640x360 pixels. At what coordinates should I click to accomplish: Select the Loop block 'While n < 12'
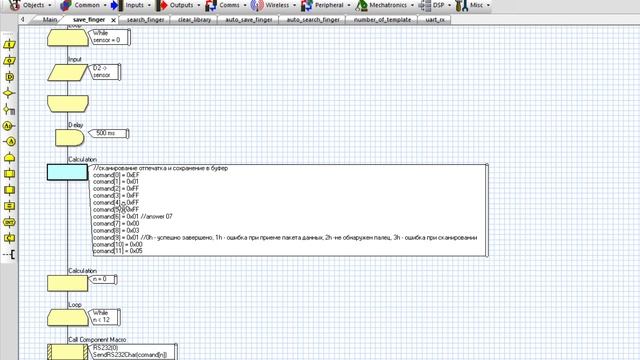68,318
